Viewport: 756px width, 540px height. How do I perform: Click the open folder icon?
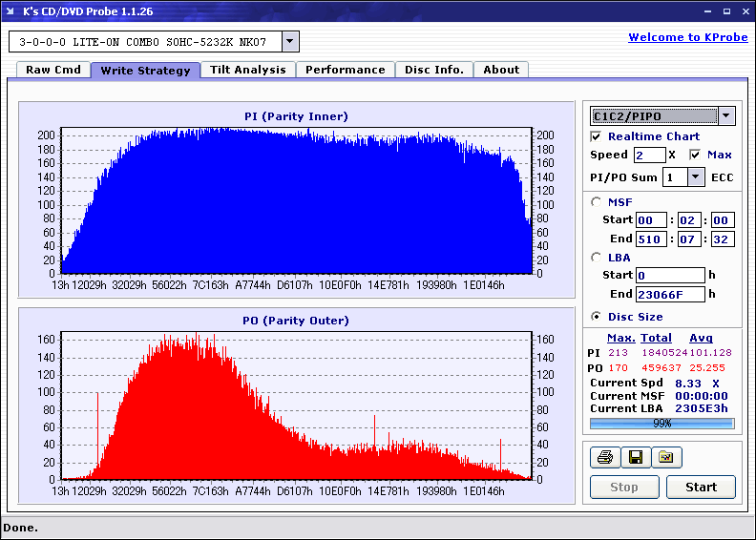tap(666, 457)
